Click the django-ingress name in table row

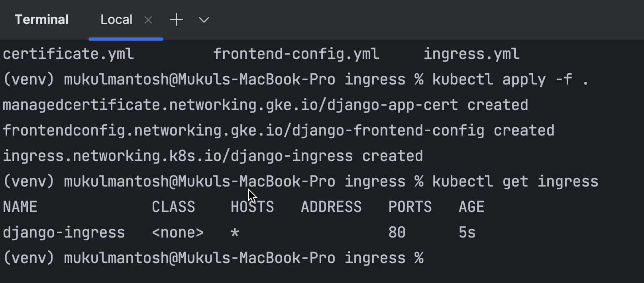point(64,232)
